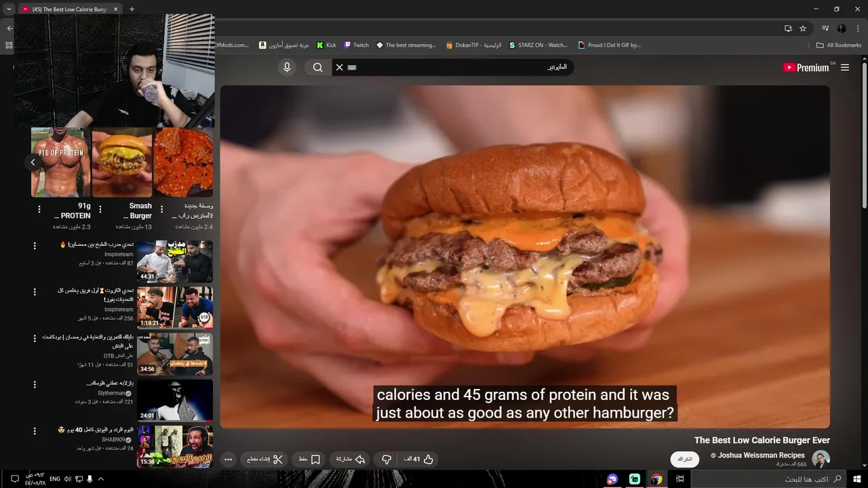Open the Windows Start menu
The height and width of the screenshot is (488, 868).
856,479
